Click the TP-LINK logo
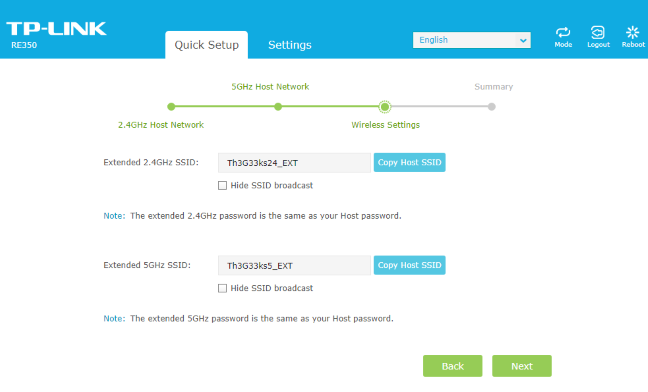The width and height of the screenshot is (648, 392). click(56, 29)
